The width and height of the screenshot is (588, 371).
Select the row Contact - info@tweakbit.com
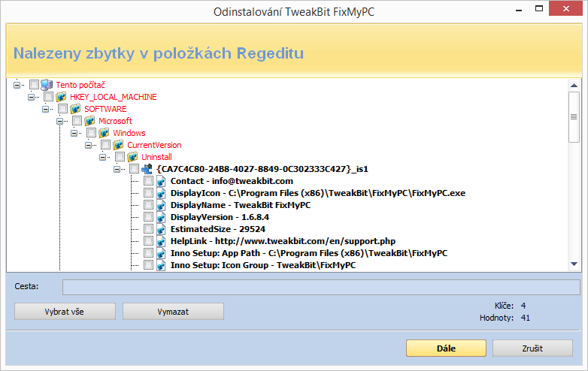pos(232,181)
